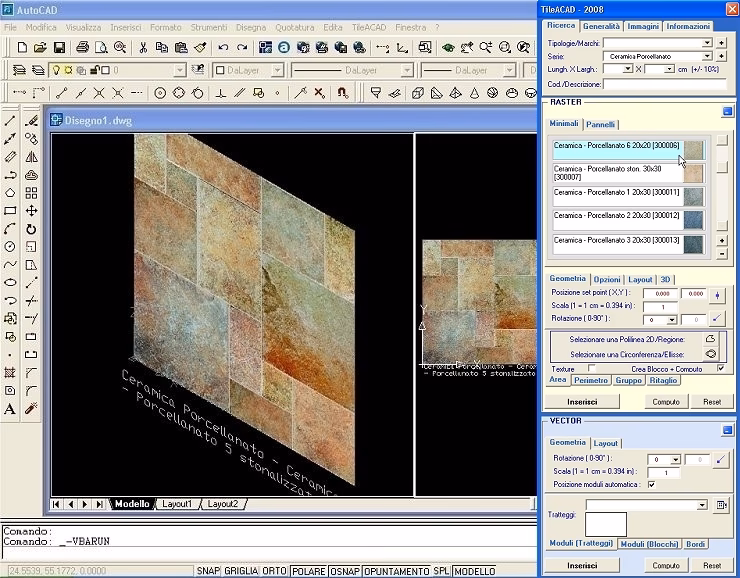The width and height of the screenshot is (740, 578).
Task: Click the Rotate tool icon
Action: pos(31,229)
